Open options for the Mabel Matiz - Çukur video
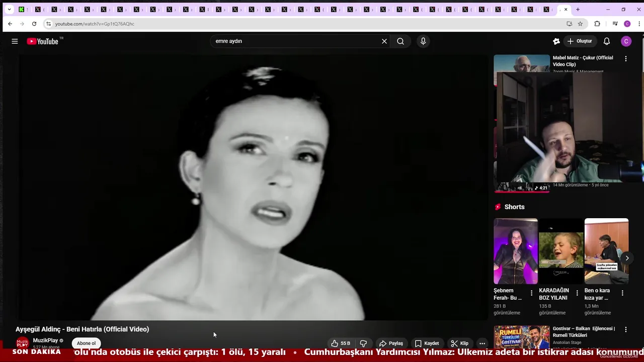 tap(626, 59)
